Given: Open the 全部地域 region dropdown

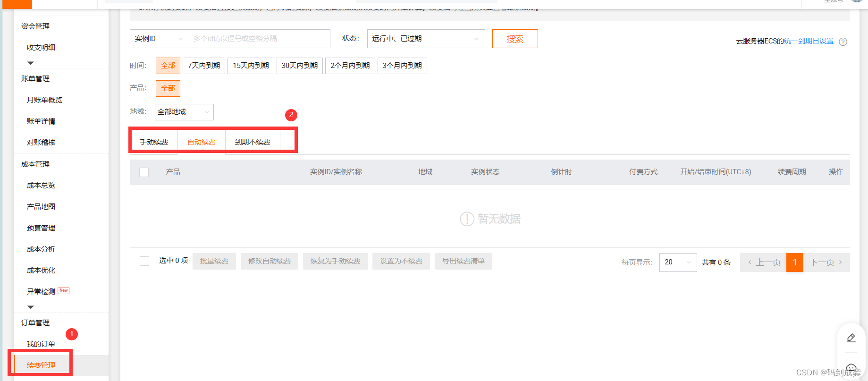Looking at the screenshot, I should pos(184,112).
